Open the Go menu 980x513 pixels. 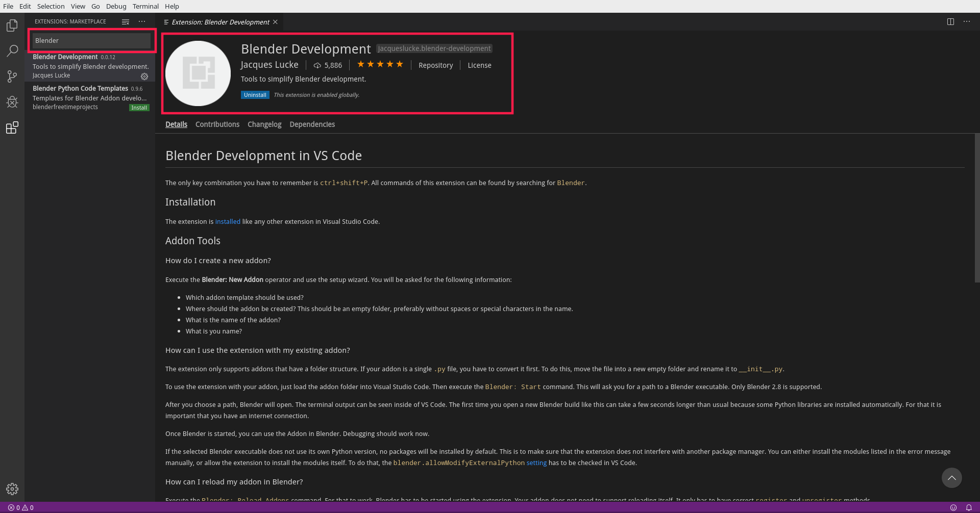point(95,6)
